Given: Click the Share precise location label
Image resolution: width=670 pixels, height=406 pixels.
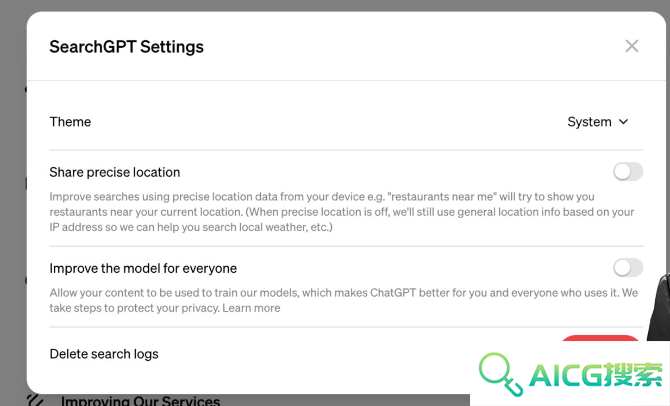Looking at the screenshot, I should point(115,172).
